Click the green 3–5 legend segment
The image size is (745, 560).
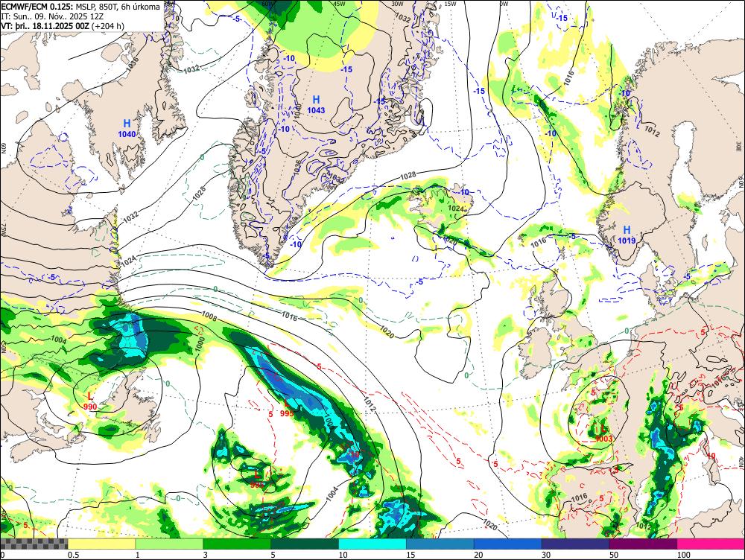[237, 544]
